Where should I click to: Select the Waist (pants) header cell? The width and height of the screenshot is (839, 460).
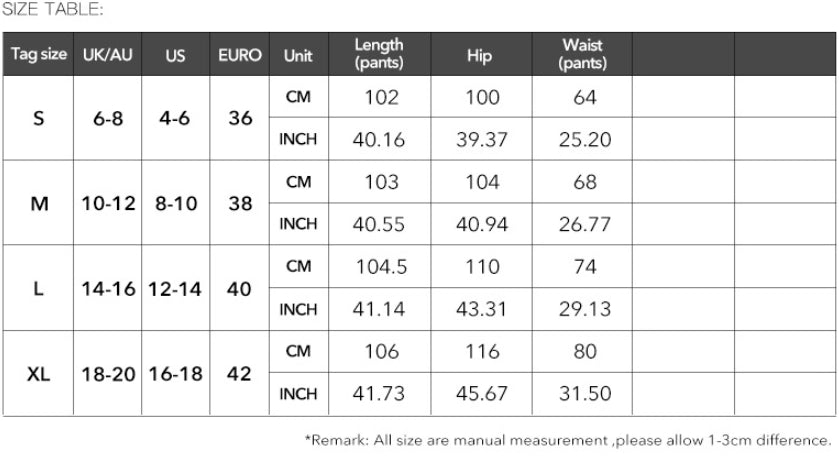point(583,55)
